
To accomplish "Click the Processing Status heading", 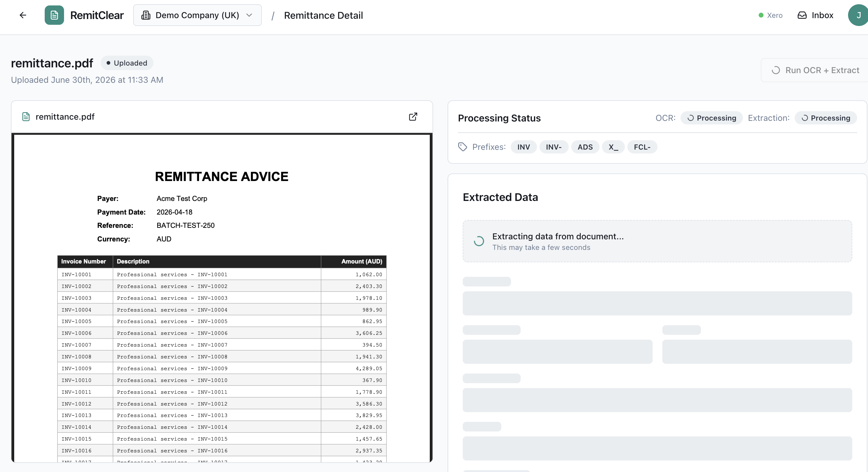I will (499, 118).
